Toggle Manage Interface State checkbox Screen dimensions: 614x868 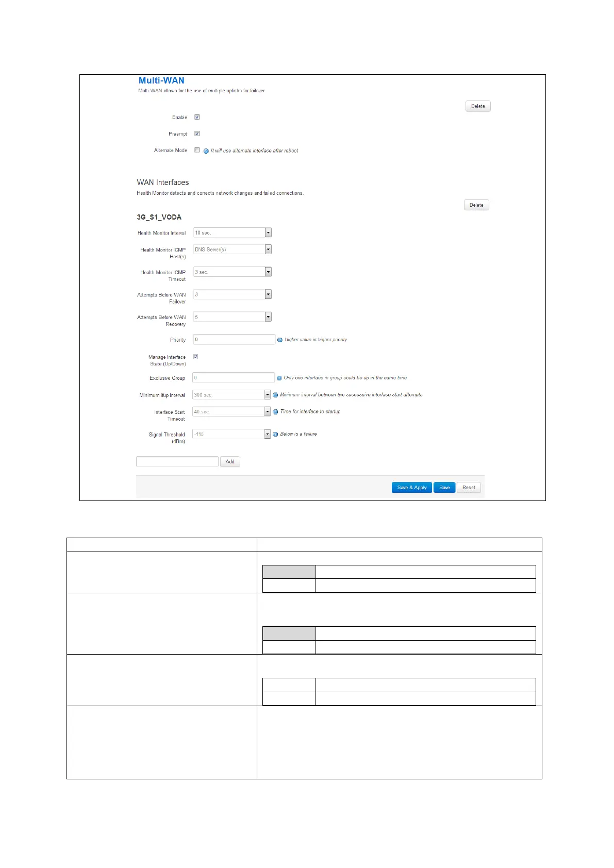click(x=195, y=357)
